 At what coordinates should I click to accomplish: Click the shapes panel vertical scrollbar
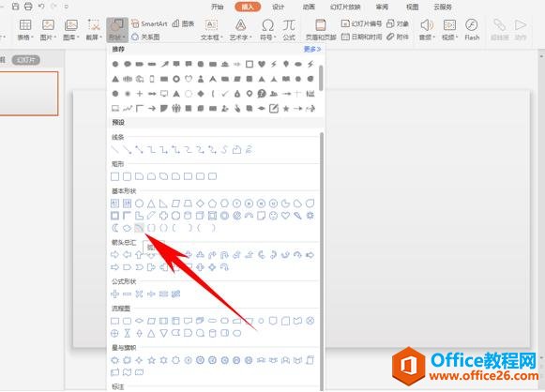coord(322,261)
